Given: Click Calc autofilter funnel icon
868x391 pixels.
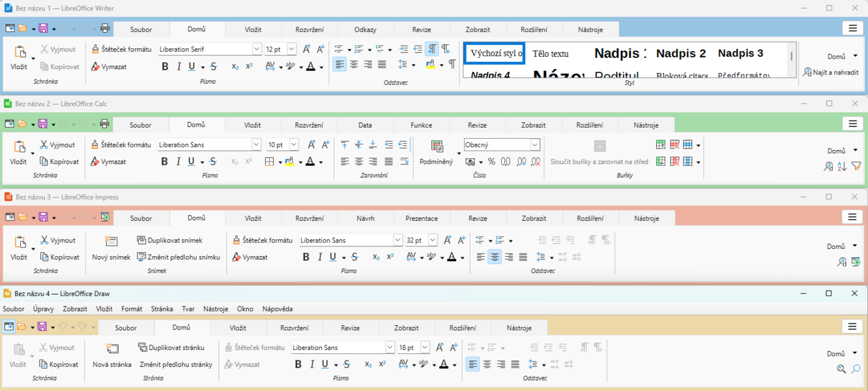Looking at the screenshot, I should pos(856,167).
